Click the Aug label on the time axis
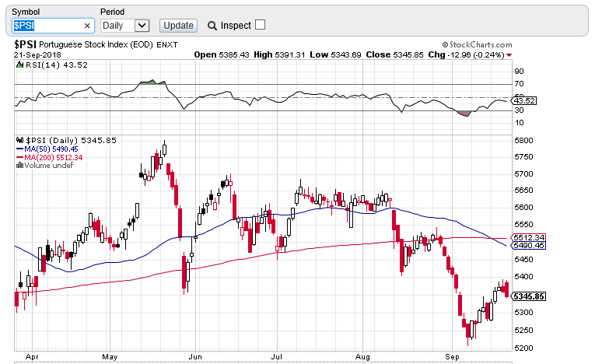595x364 pixels. click(362, 357)
